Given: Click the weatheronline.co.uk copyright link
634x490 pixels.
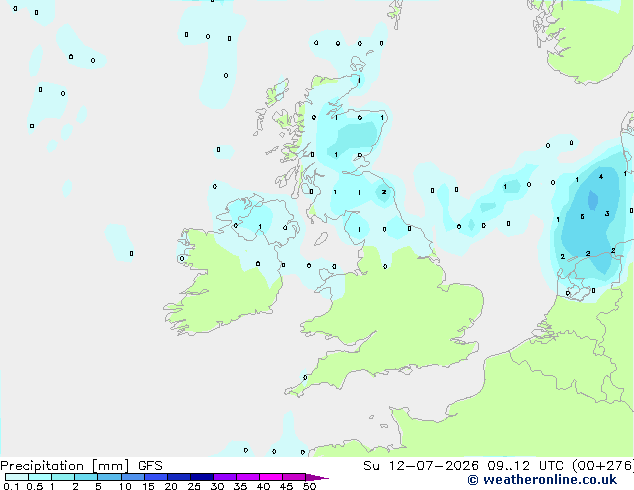Looking at the screenshot, I should point(542,480).
